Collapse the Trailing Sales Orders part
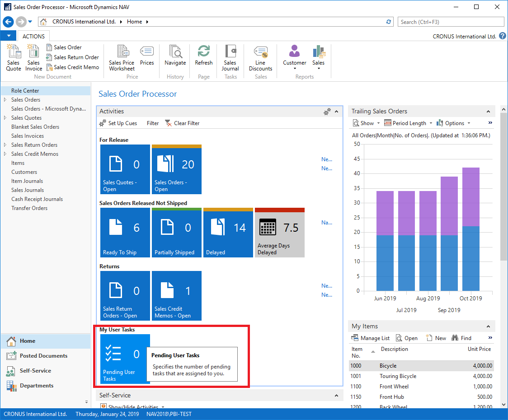 coord(488,112)
